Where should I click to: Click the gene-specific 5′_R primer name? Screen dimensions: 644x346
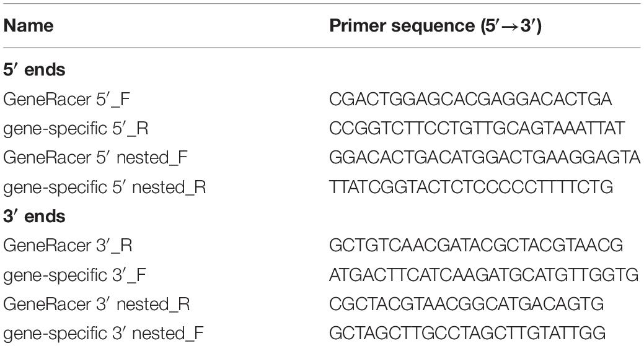[x=76, y=129]
